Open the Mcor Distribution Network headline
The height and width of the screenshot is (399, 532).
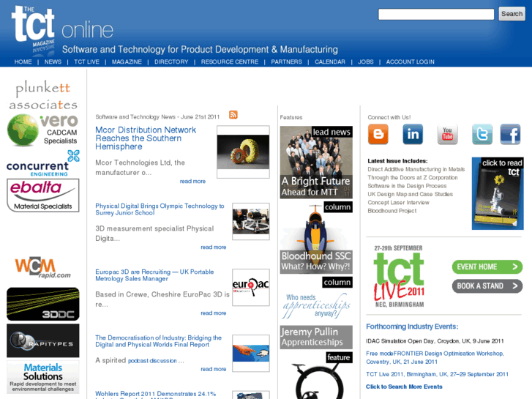click(146, 138)
